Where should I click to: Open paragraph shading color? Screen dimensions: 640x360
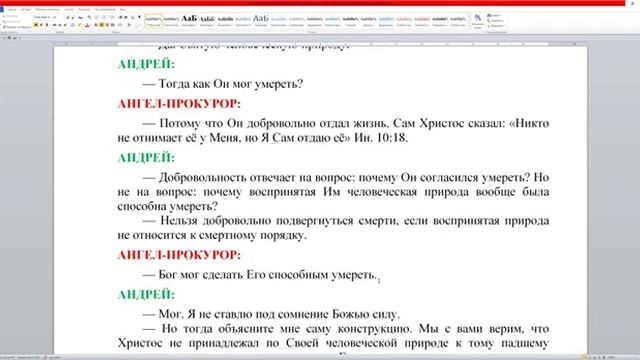pyautogui.click(x=129, y=25)
